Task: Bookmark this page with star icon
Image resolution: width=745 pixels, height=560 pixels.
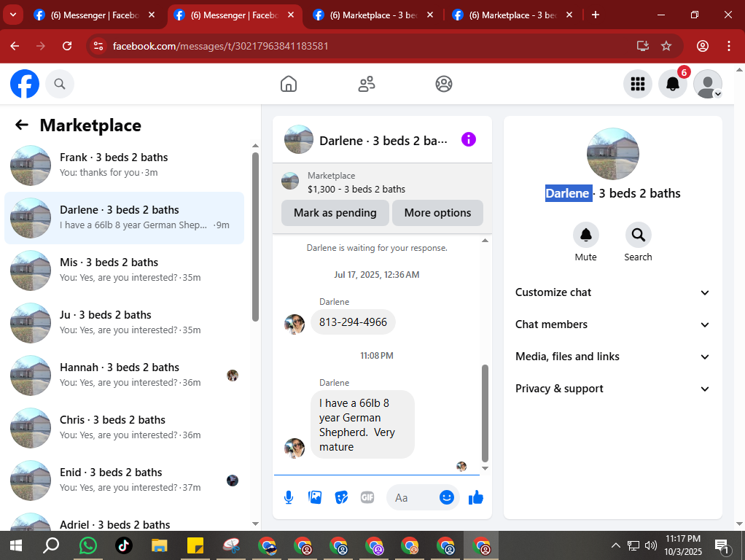Action: pos(666,46)
